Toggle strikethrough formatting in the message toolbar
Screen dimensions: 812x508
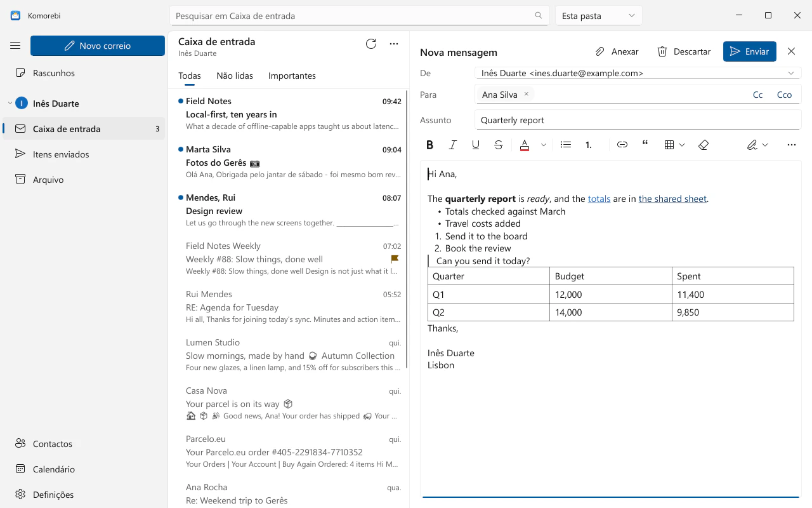click(x=499, y=145)
